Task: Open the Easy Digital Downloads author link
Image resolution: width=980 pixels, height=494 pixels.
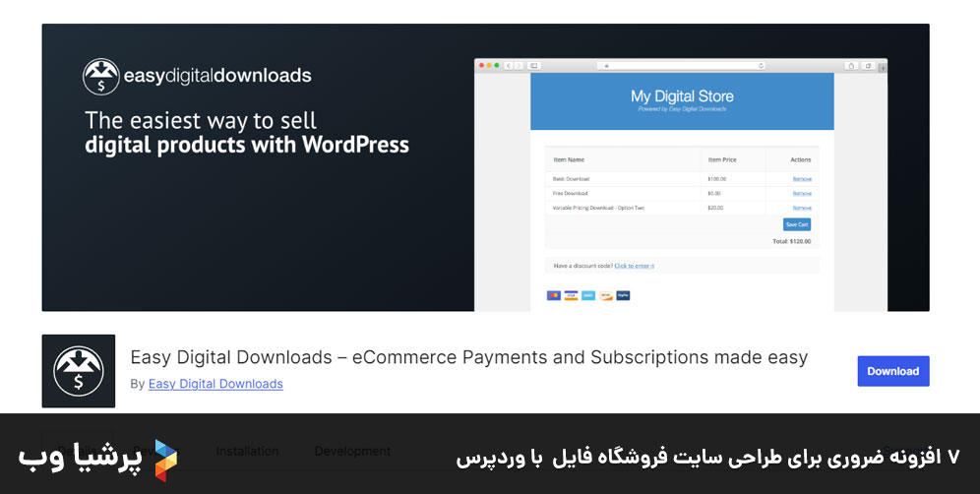Action: click(x=215, y=384)
